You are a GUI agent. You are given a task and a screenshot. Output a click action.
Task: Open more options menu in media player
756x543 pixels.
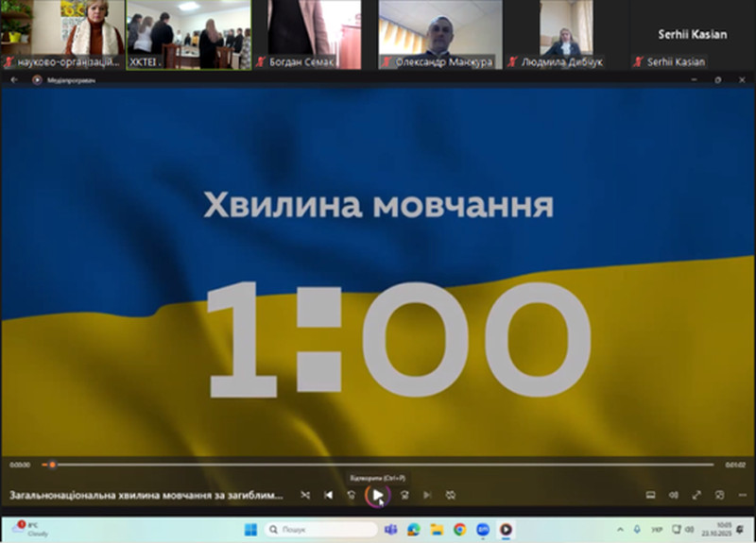coord(742,495)
